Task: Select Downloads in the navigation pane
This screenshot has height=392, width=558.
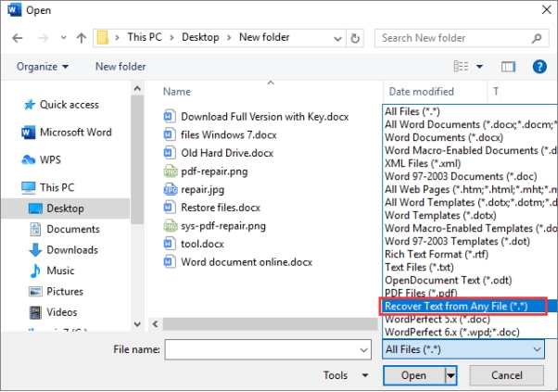Action: pos(72,249)
